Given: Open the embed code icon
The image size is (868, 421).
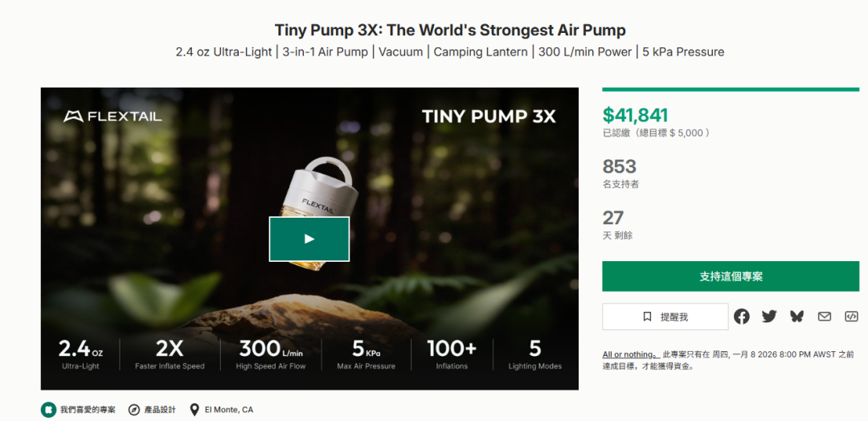Looking at the screenshot, I should click(x=851, y=317).
